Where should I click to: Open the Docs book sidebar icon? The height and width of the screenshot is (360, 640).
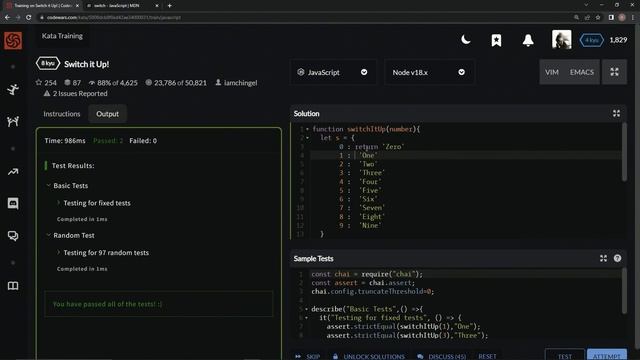click(x=13, y=286)
